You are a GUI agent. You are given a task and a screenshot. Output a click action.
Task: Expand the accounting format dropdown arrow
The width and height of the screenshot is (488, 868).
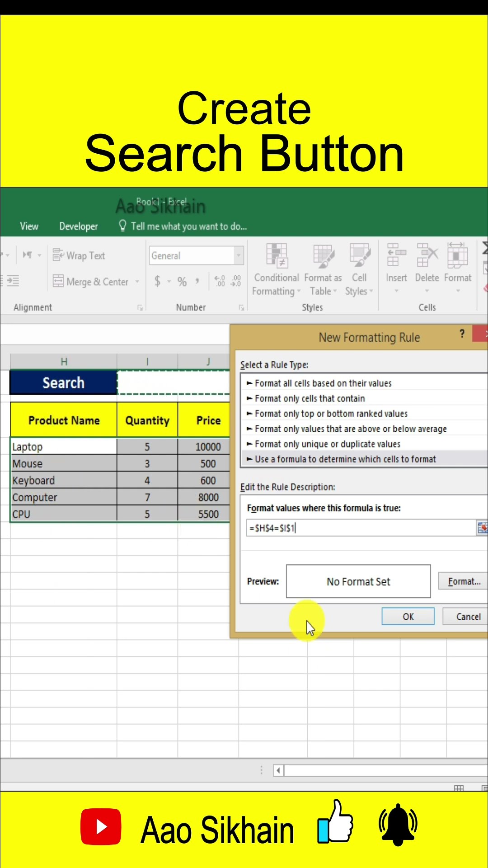click(x=169, y=282)
